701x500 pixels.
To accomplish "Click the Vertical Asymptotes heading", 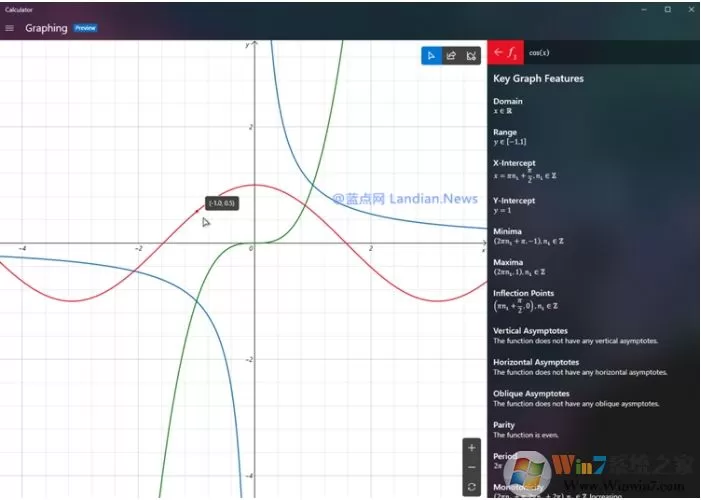I will [x=530, y=331].
